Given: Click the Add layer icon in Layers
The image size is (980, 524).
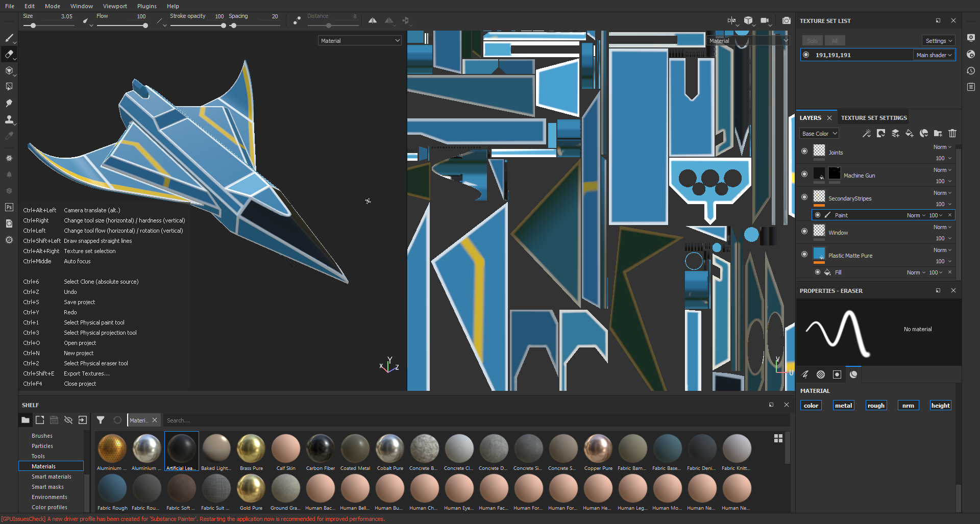Looking at the screenshot, I should click(895, 133).
